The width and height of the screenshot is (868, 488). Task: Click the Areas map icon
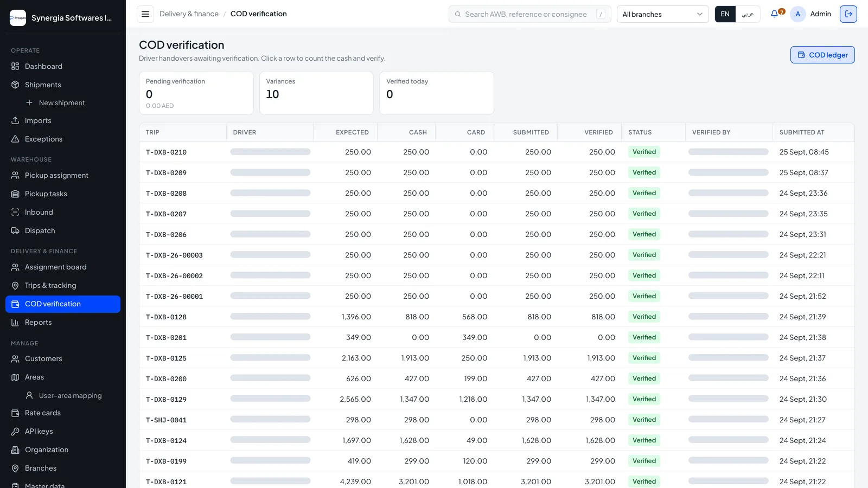click(15, 377)
